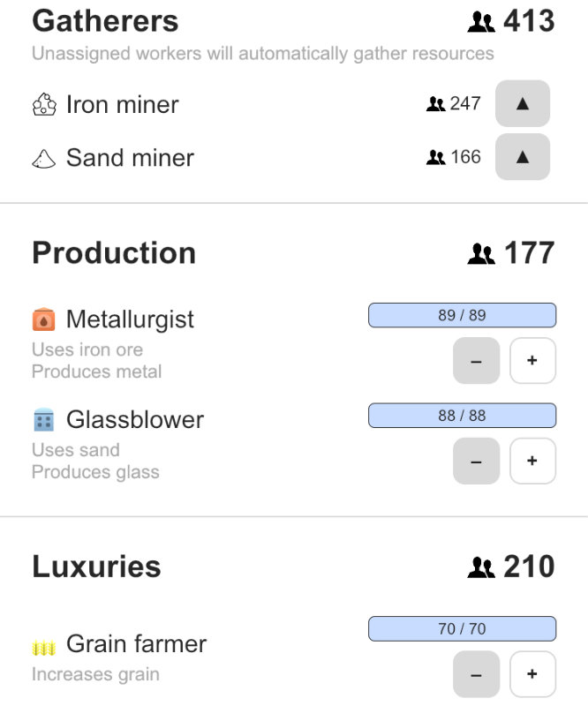Expand Sand miner with the up arrow
Viewport: 588px width, 706px height.
point(523,157)
